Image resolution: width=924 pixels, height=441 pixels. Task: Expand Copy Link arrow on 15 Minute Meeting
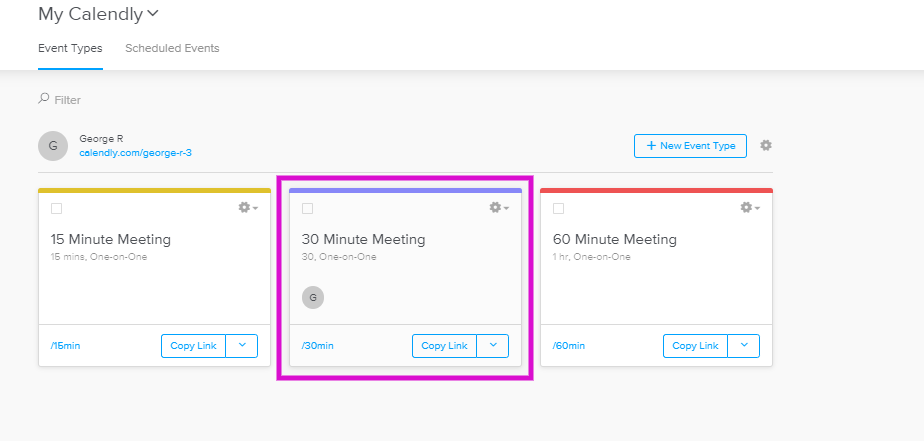[x=242, y=345]
